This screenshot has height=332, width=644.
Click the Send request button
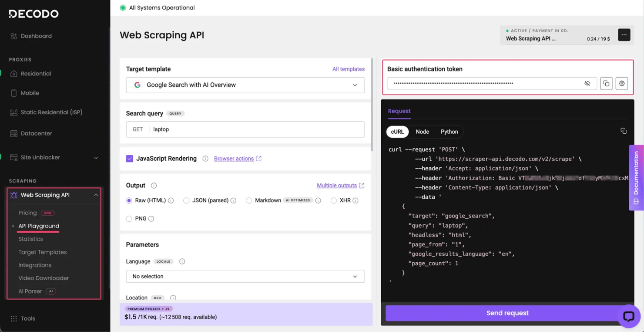point(507,313)
